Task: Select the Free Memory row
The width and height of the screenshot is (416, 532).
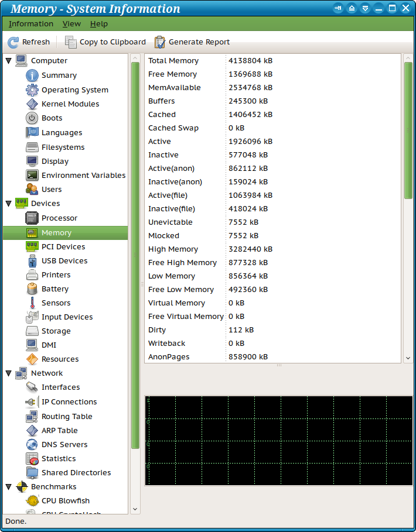Action: click(272, 74)
